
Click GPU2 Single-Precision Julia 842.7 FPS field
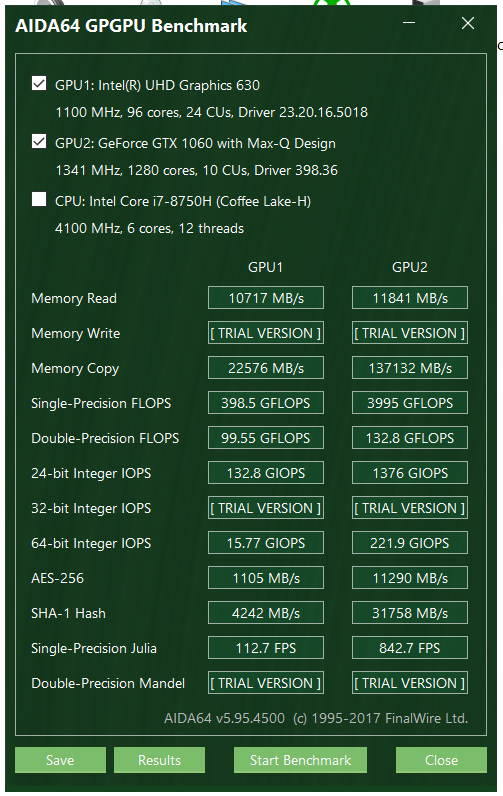coord(410,648)
